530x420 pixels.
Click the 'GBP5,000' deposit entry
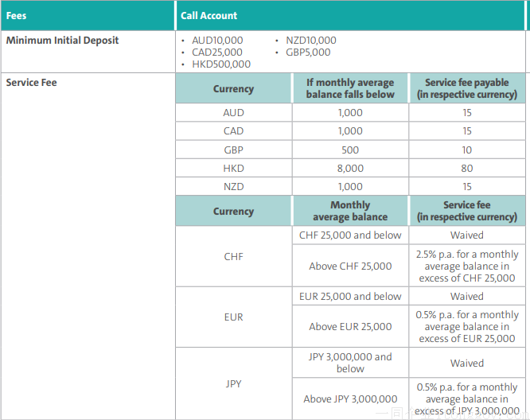click(308, 52)
